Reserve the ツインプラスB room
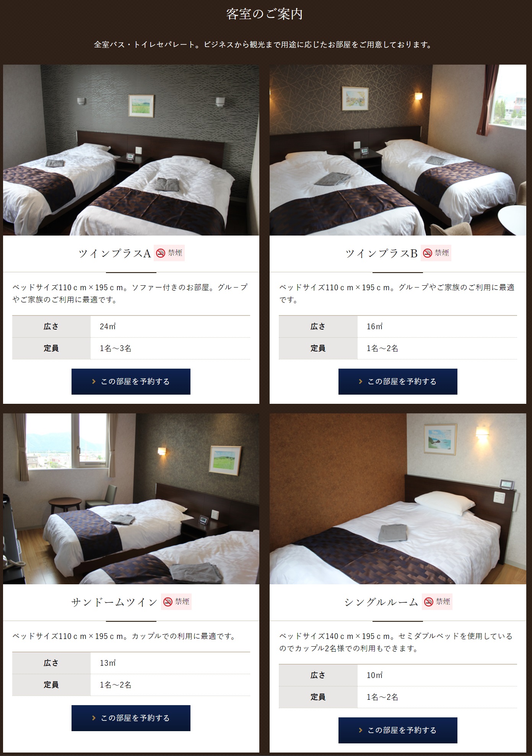The width and height of the screenshot is (532, 756). (398, 382)
